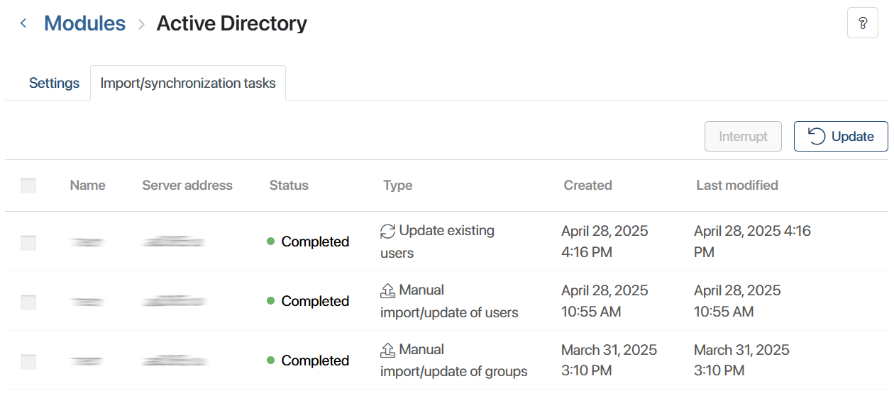The width and height of the screenshot is (894, 398).
Task: Click Last modified March 31, 2025 3:10 PM
Action: coord(742,360)
